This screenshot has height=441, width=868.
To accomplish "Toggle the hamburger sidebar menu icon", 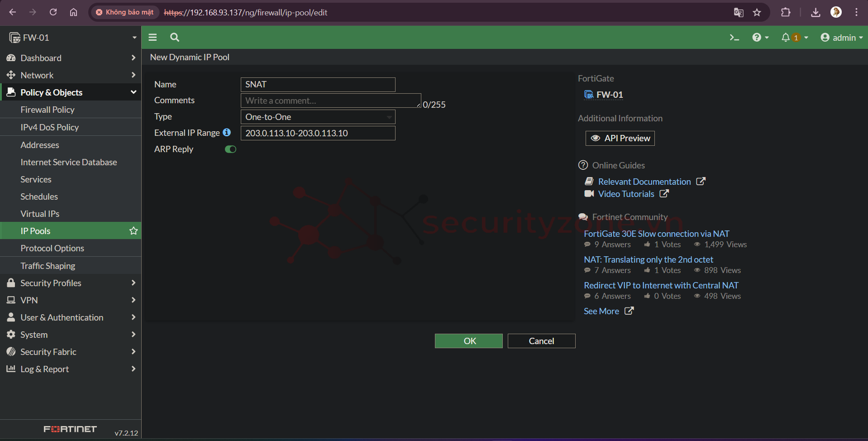I will [x=153, y=38].
